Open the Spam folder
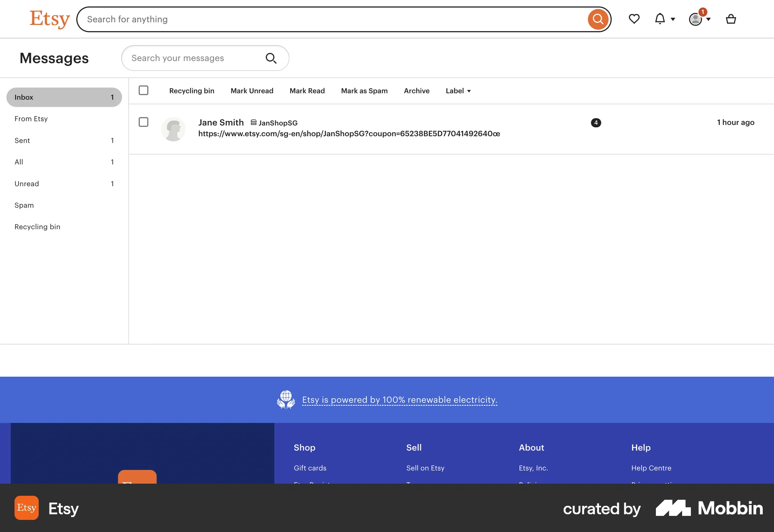This screenshot has width=774, height=532. (24, 205)
